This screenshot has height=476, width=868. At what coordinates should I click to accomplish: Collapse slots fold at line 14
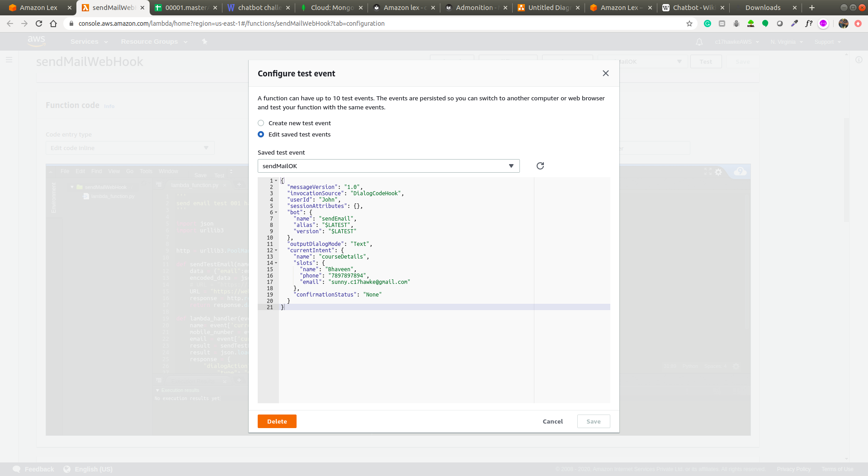click(276, 263)
